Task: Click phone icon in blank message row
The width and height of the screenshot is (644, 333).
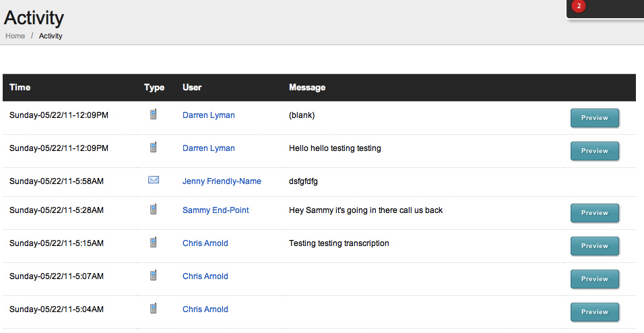Action: [153, 115]
